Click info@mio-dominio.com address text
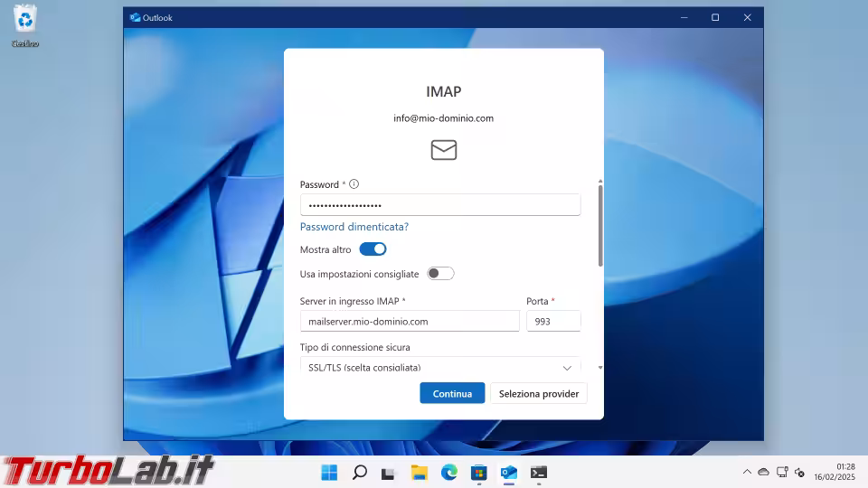Screen dimensions: 868x488 click(443, 117)
